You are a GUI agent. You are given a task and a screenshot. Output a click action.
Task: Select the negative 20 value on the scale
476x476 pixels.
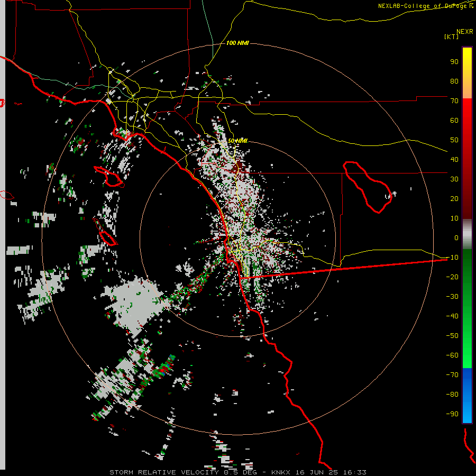pos(452,277)
